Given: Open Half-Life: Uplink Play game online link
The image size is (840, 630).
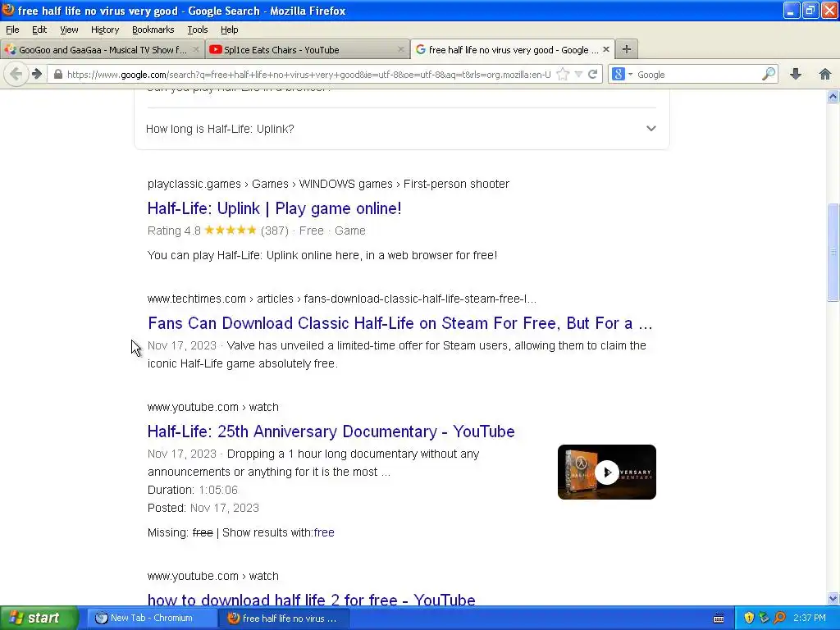Looking at the screenshot, I should (x=274, y=208).
